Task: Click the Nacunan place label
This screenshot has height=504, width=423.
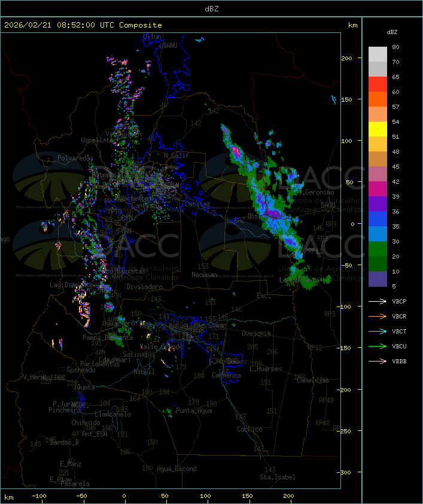Action: point(204,275)
